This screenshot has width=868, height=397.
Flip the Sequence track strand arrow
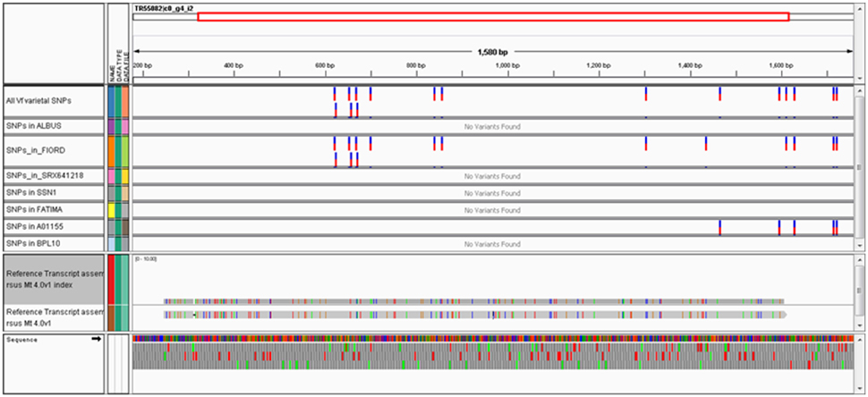[97, 339]
